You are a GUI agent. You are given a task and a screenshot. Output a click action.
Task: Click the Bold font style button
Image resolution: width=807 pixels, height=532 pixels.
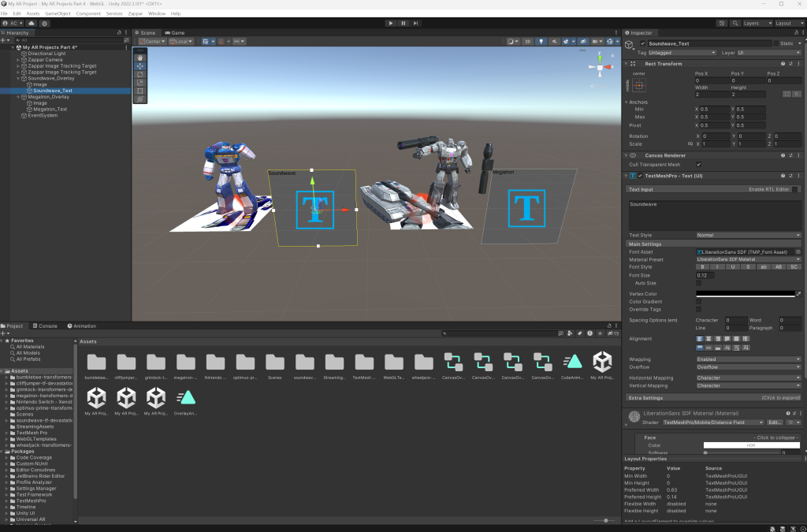pyautogui.click(x=703, y=267)
